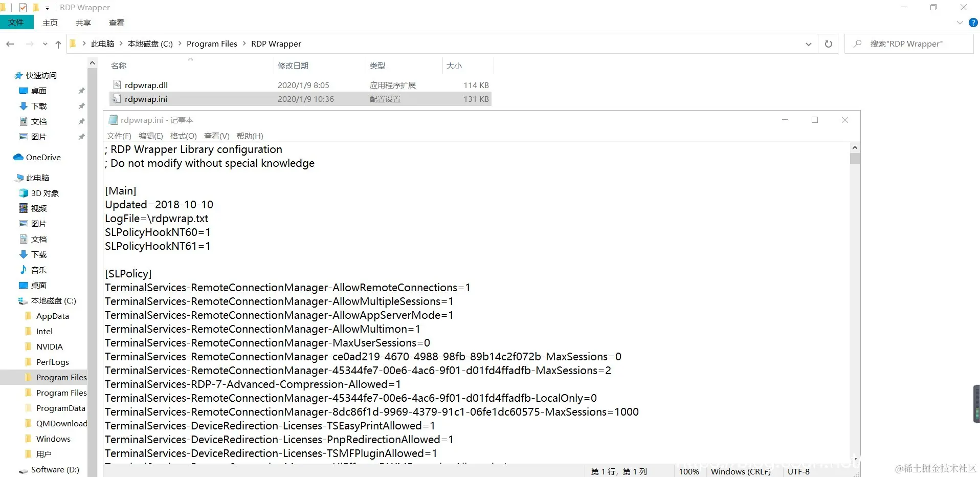Open pinned 图片 under quick access
Screen dimensions: 980x477
pyautogui.click(x=39, y=137)
